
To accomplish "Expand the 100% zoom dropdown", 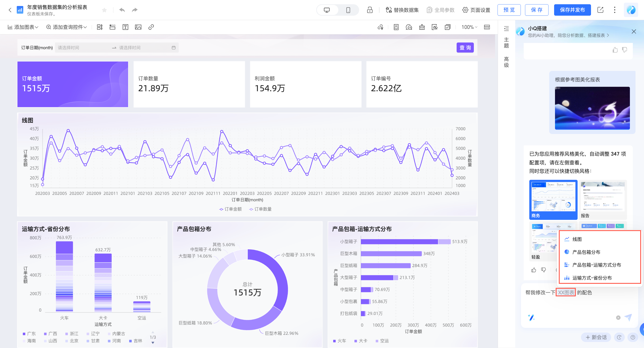I will tap(469, 27).
